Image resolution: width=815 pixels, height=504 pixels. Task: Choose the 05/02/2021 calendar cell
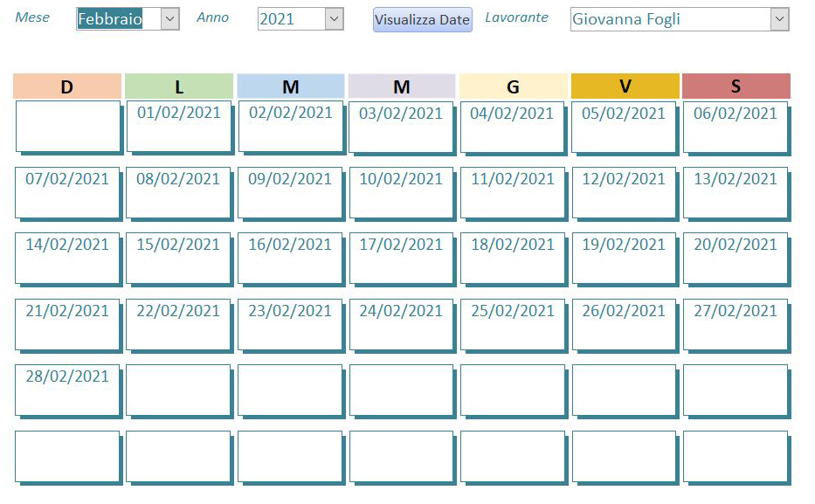[x=624, y=126]
